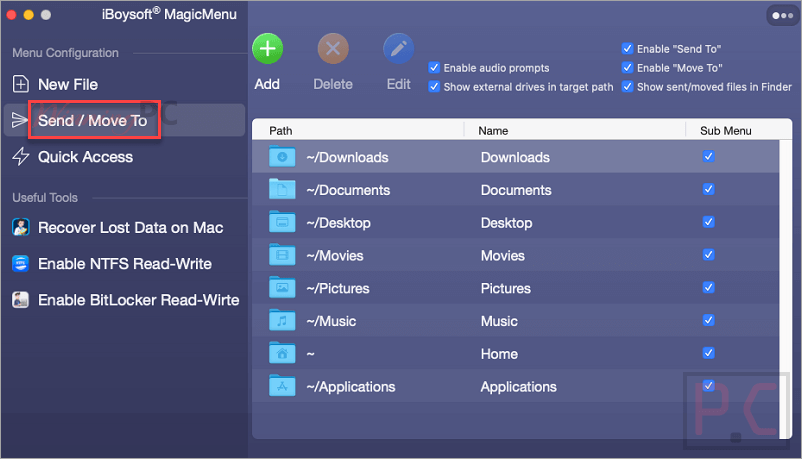Screen dimensions: 802x459
Task: Toggle Show external drives in target path
Action: click(434, 86)
